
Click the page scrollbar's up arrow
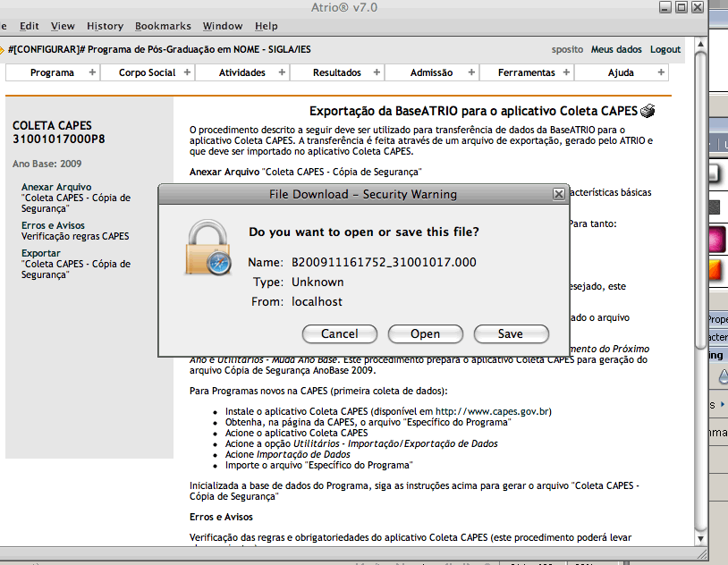(698, 44)
